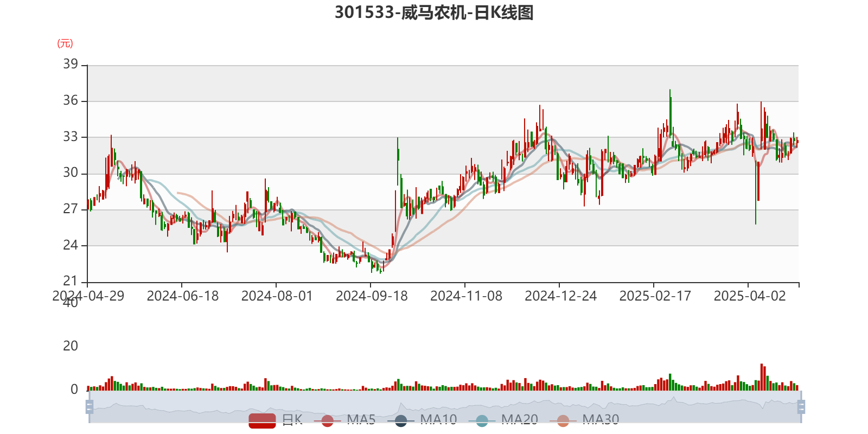Click the 2024-11-08 date label
This screenshot has height=434, width=868.
[x=466, y=296]
